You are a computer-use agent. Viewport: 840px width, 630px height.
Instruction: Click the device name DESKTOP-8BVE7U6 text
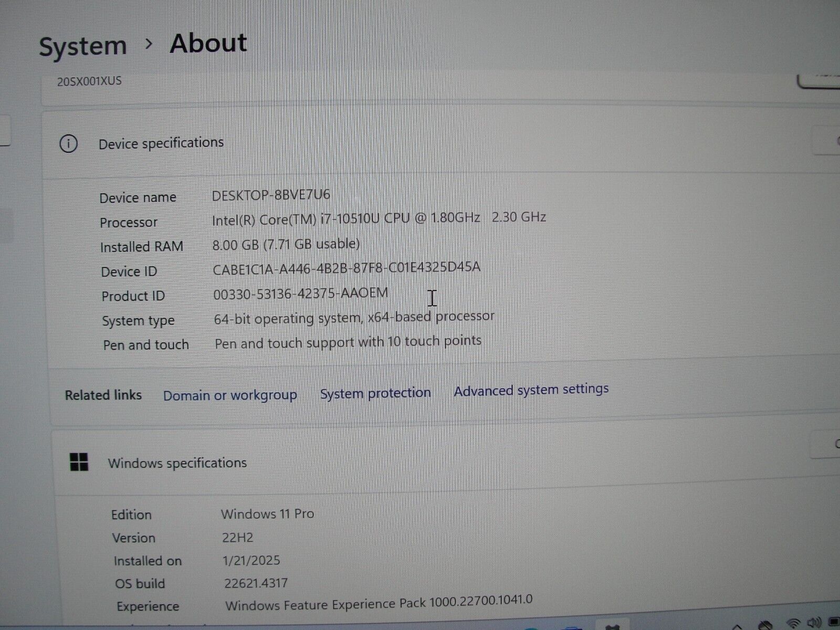coord(271,195)
